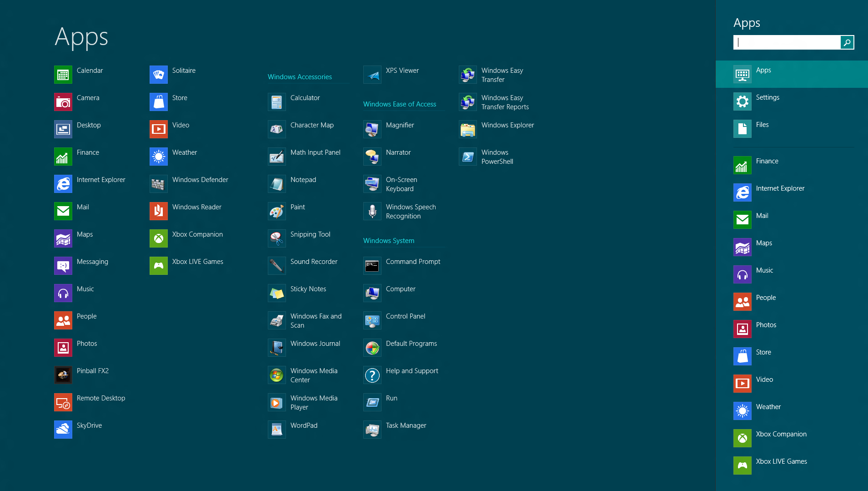Click the Windows Ease of Access heading
The height and width of the screenshot is (491, 868).
pyautogui.click(x=400, y=104)
